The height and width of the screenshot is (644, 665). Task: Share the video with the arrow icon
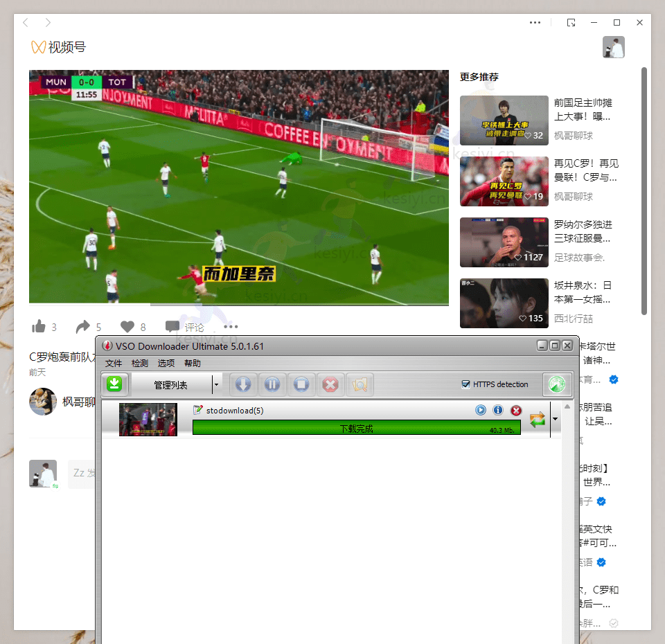[x=82, y=326]
